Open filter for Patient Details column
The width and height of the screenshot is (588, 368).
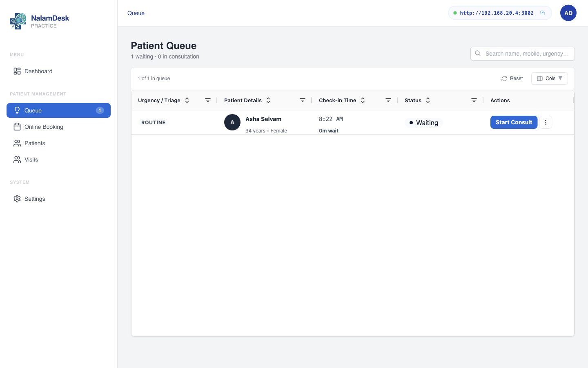pyautogui.click(x=303, y=100)
